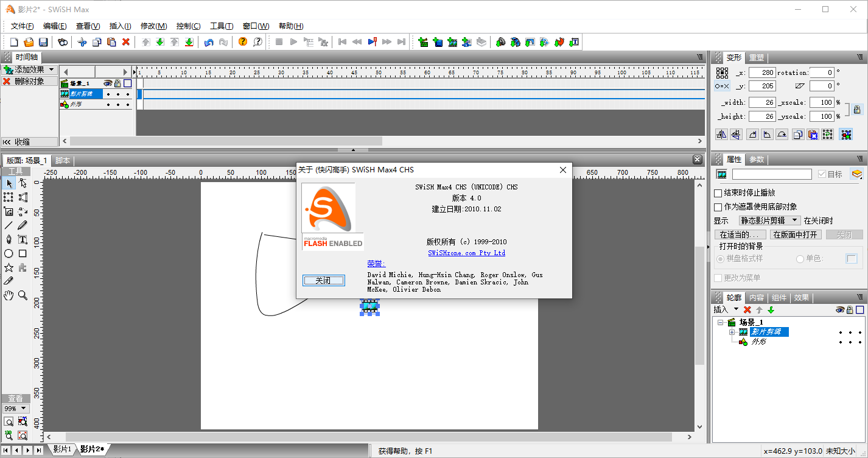Select the Text tool
The image size is (868, 458).
[x=23, y=239]
